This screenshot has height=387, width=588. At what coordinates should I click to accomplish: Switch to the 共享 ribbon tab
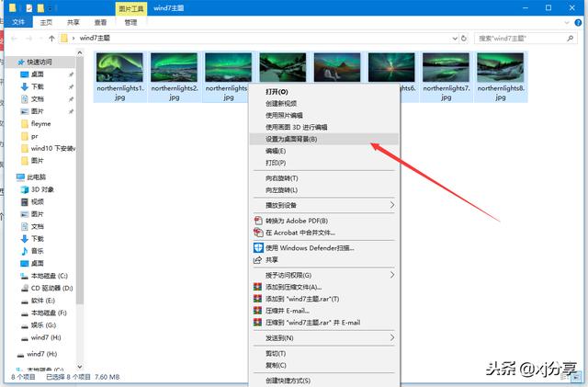[73, 23]
